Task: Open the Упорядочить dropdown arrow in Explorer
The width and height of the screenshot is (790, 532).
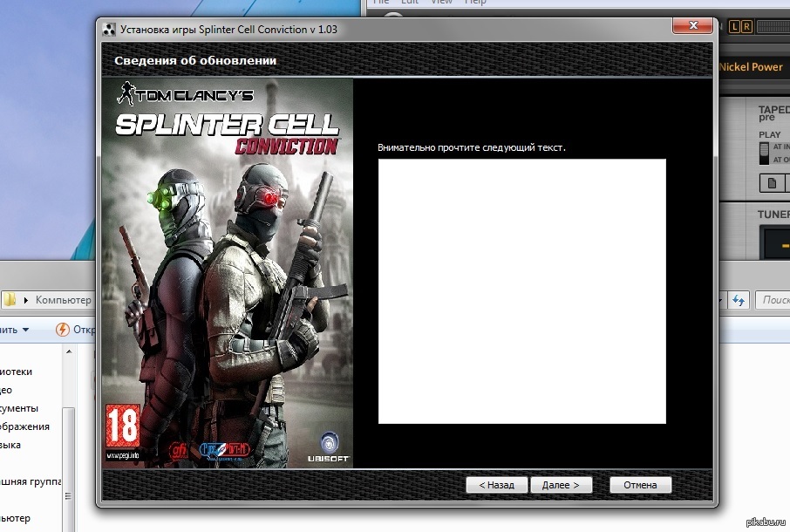Action: [x=26, y=330]
